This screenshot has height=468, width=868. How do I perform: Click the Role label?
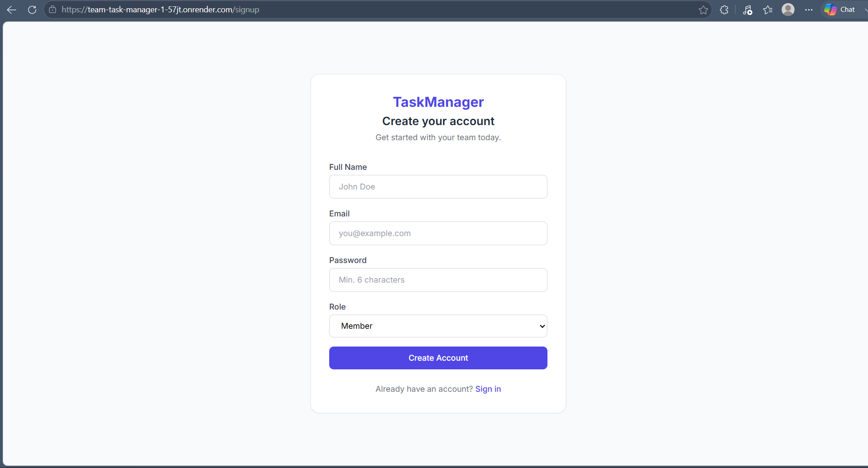(337, 307)
